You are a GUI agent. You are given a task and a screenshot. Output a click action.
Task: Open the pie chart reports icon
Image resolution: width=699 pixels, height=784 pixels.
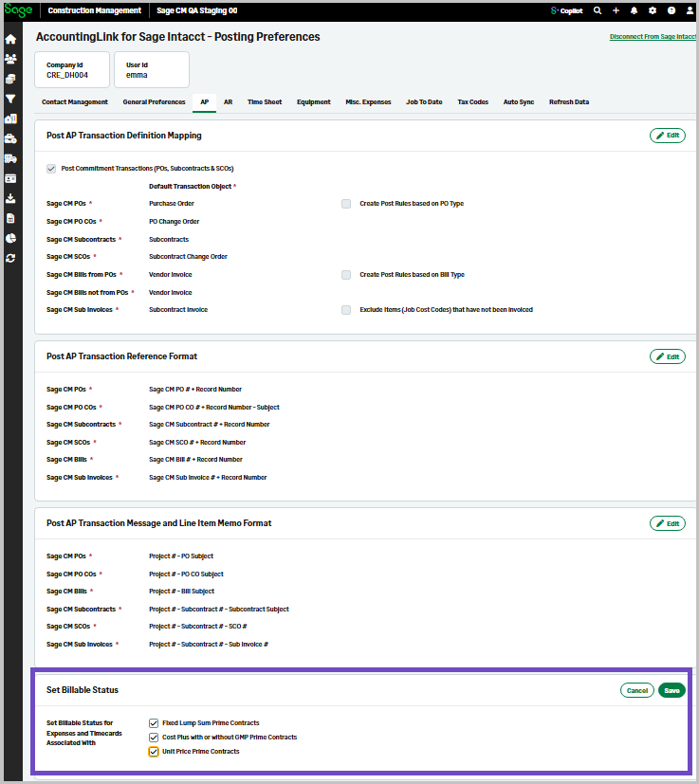point(10,238)
